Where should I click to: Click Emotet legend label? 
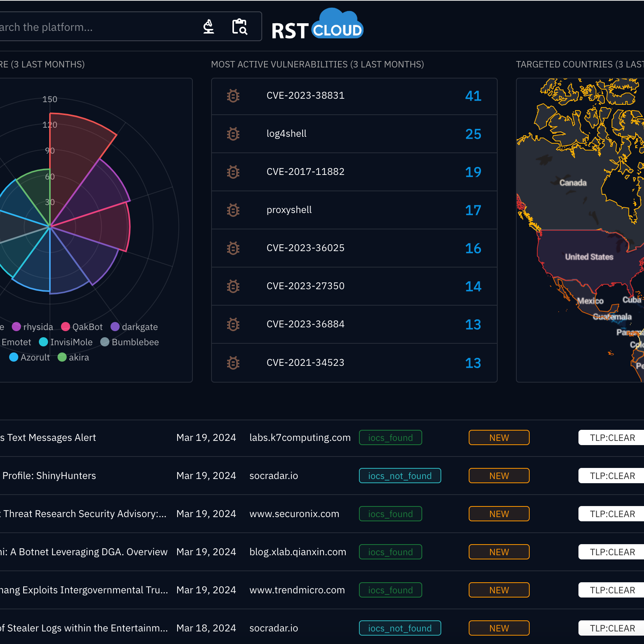click(x=16, y=342)
